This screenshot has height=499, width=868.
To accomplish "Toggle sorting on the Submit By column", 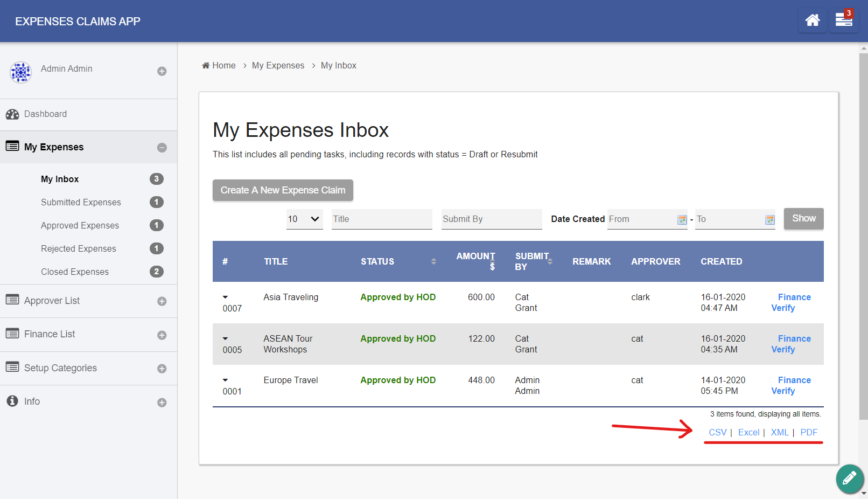I will 550,261.
